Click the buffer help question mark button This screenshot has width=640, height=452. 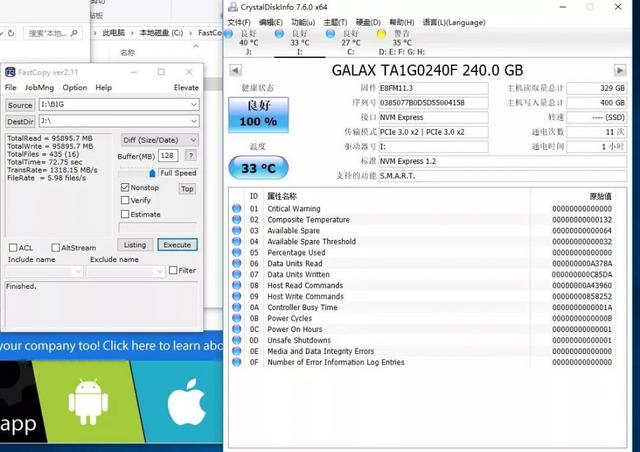coord(191,155)
